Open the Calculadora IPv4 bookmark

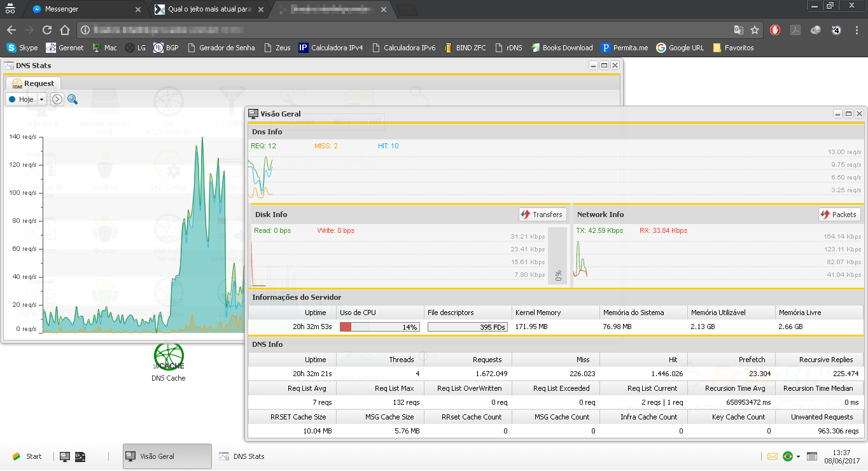coord(331,48)
